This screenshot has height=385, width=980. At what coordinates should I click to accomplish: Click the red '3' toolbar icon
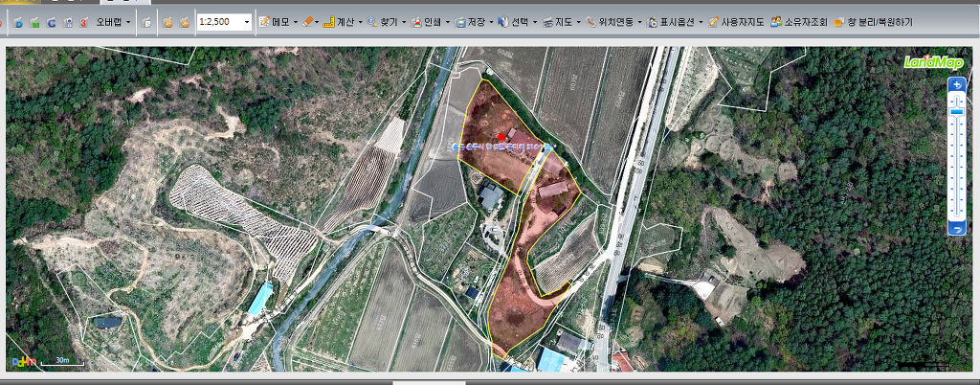pyautogui.click(x=84, y=21)
